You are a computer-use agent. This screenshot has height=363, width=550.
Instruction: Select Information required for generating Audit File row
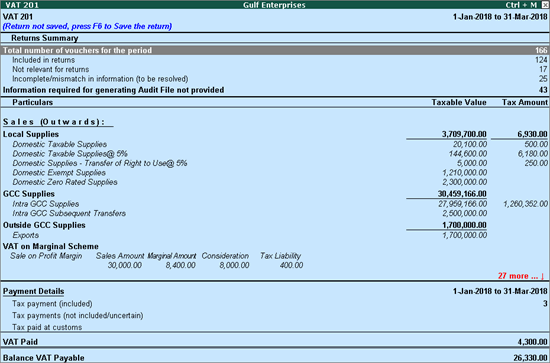275,90
